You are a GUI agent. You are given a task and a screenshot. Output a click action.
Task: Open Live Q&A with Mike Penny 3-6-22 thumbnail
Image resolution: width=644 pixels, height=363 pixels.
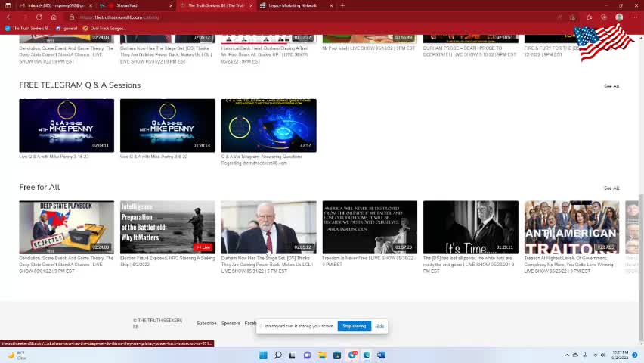[168, 126]
